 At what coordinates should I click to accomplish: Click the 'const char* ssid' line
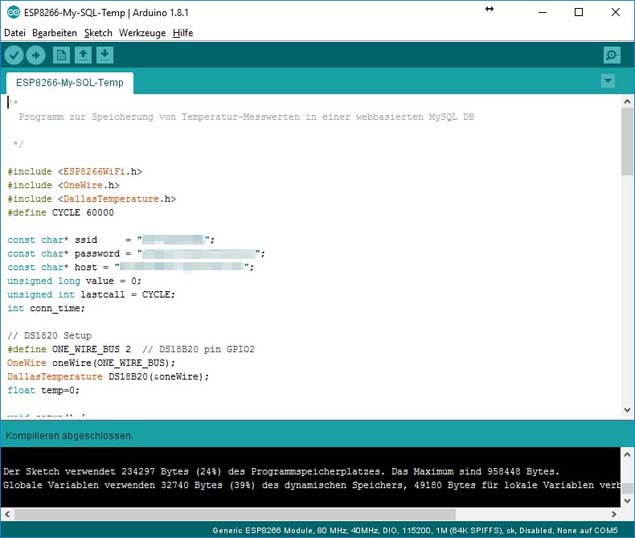tap(111, 240)
